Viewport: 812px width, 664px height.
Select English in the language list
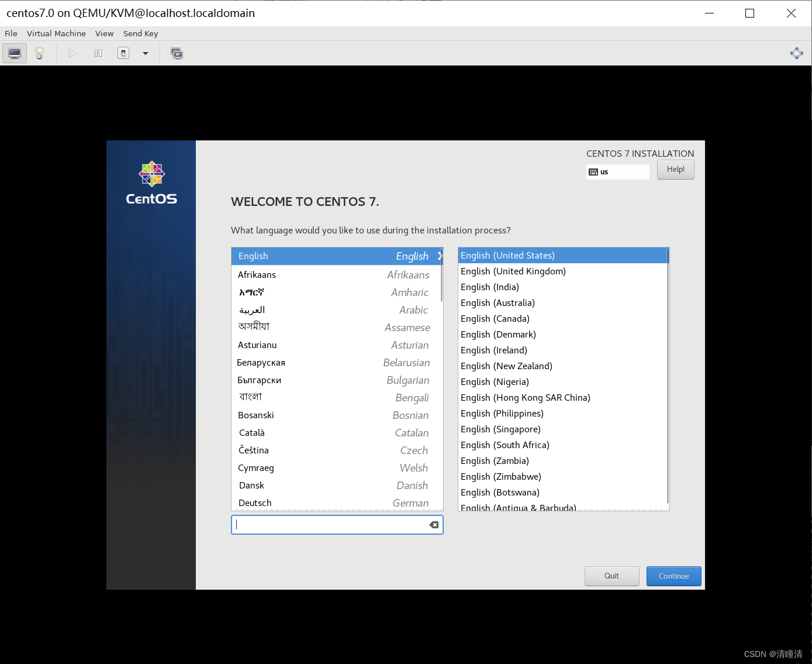[x=337, y=256]
